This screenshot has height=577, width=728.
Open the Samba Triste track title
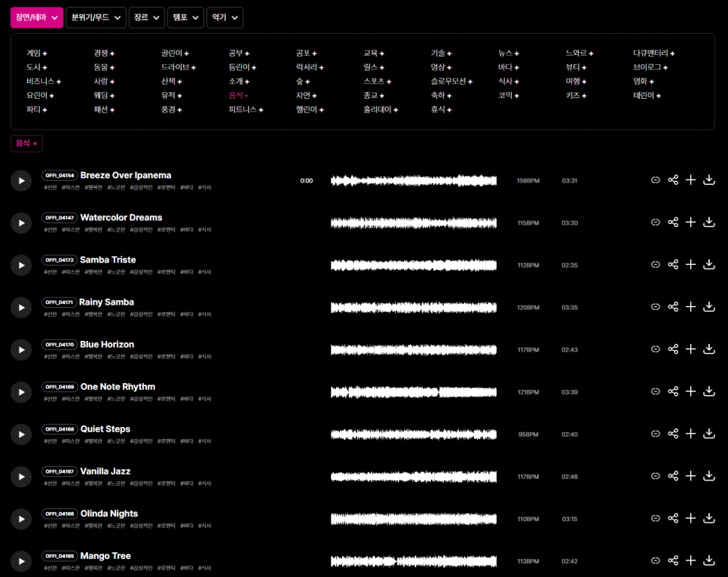(108, 259)
